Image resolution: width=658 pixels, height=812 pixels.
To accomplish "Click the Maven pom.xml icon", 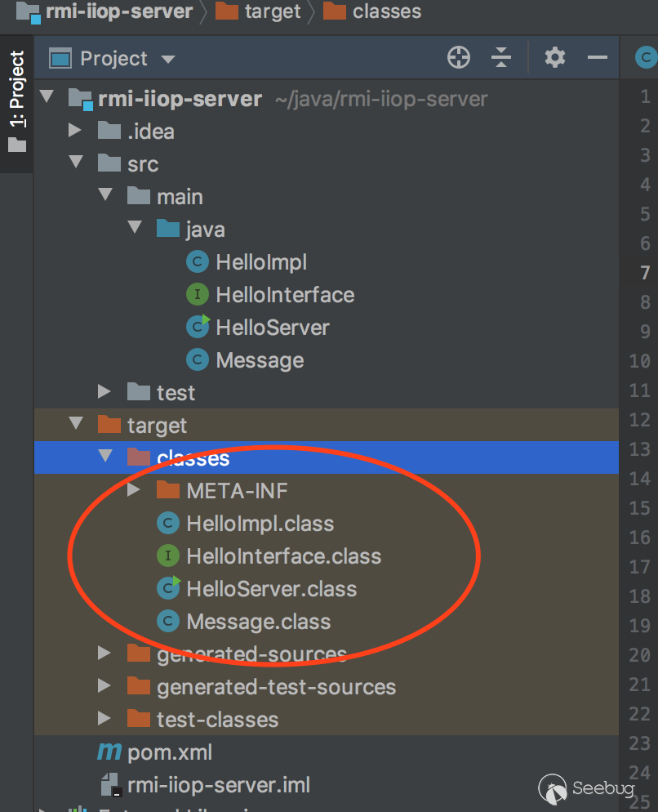I will [109, 752].
